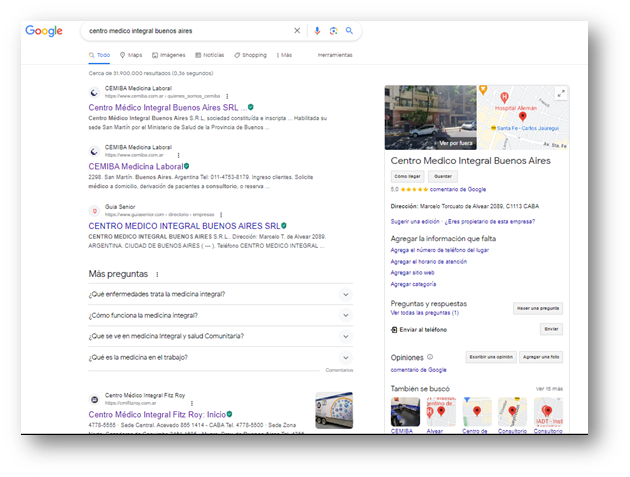Switch to the Imágenes tab
Viewport: 630px width, 477px height.
(168, 55)
